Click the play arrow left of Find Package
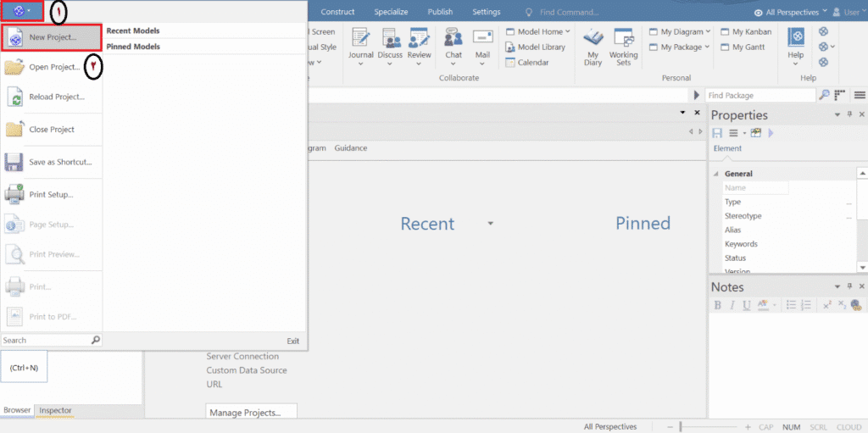 [697, 95]
